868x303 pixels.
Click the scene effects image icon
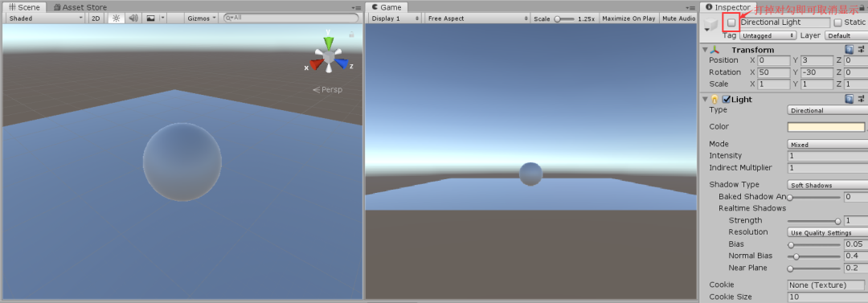[x=150, y=18]
